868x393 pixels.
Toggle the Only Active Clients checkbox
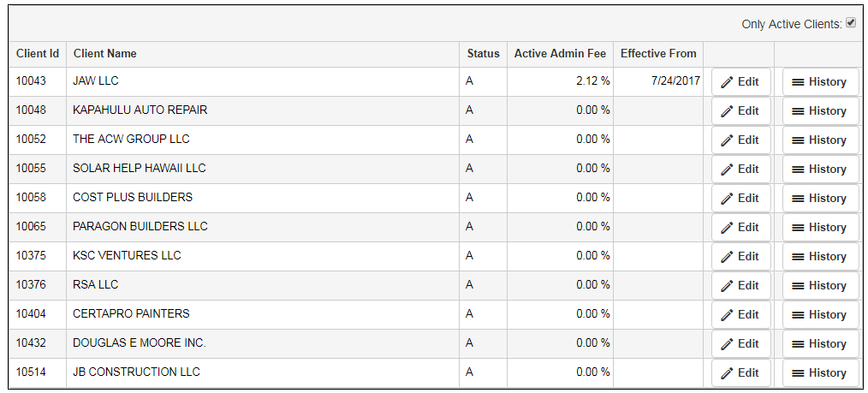click(851, 23)
